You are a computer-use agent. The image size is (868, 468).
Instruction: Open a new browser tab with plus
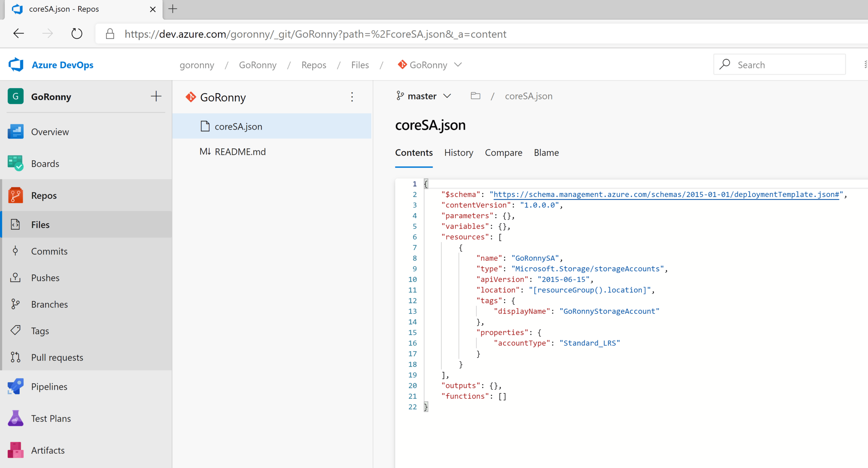[x=173, y=9]
